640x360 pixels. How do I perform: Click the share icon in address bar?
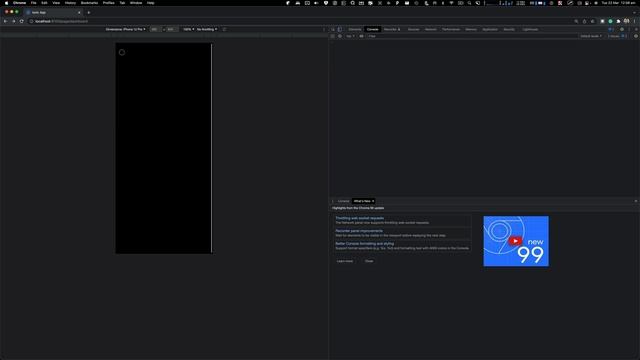[584, 21]
